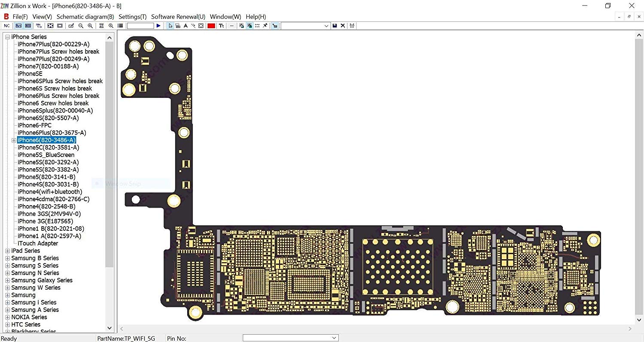
Task: Click the fit-height toolbar icon
Action: point(101,26)
